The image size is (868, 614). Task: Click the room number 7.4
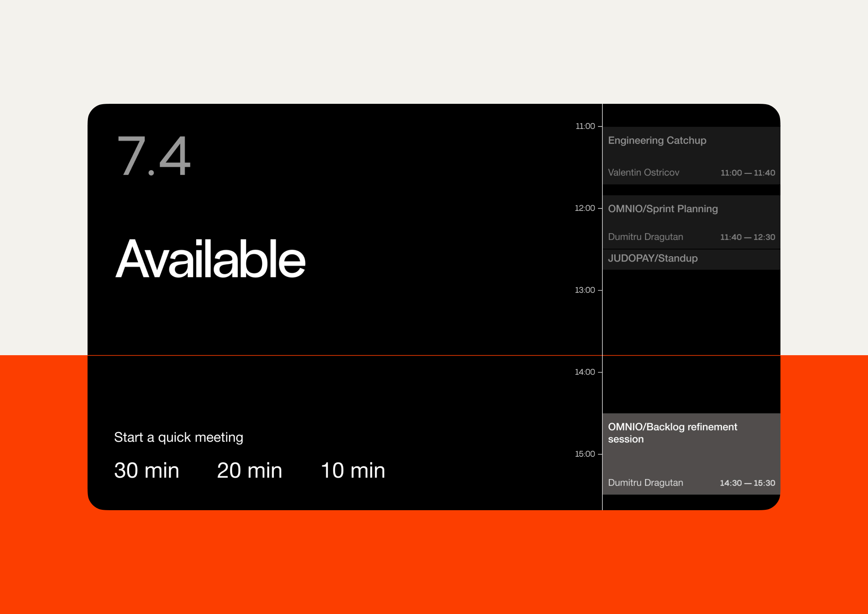pyautogui.click(x=154, y=156)
